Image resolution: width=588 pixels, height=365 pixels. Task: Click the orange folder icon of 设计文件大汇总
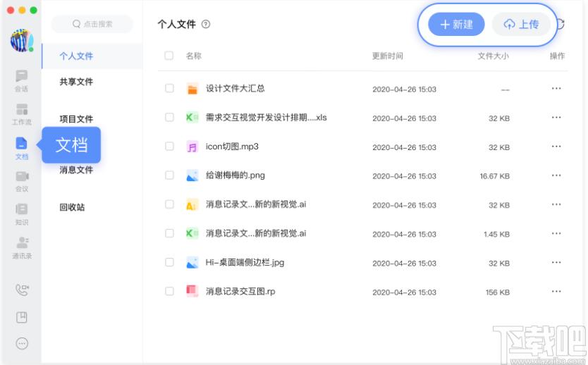point(192,89)
